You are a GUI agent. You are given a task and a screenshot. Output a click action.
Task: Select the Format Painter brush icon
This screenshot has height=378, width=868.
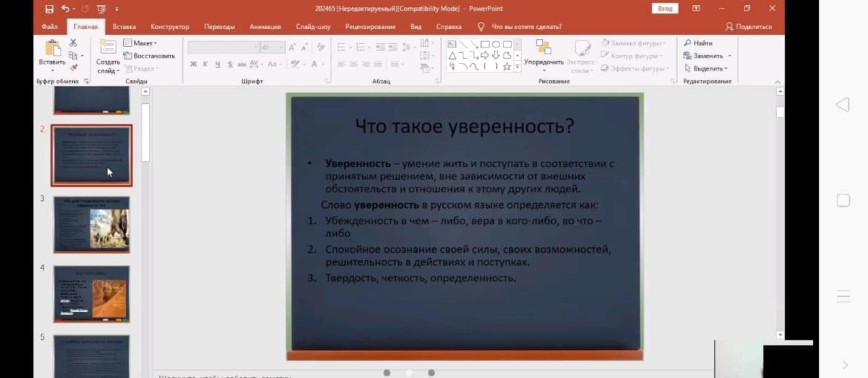pyautogui.click(x=73, y=68)
